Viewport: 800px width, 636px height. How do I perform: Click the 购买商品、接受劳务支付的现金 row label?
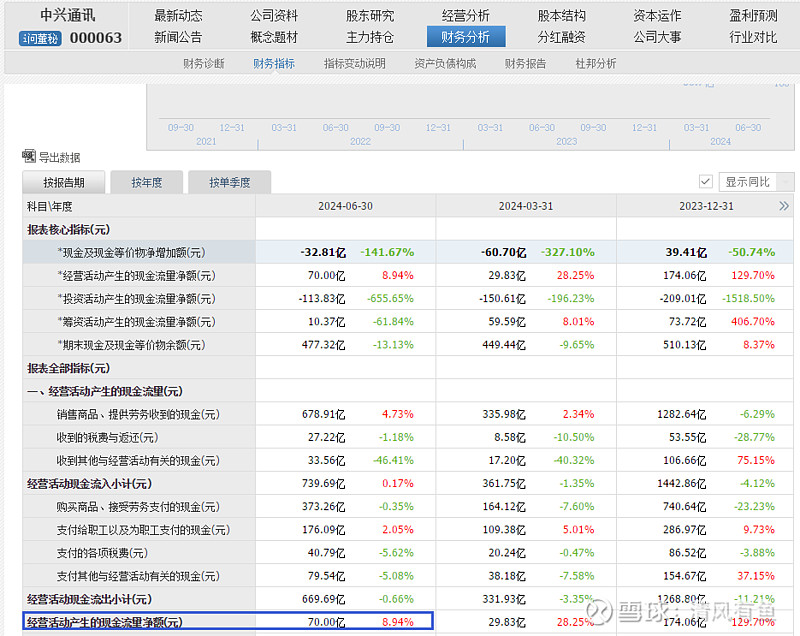(138, 507)
